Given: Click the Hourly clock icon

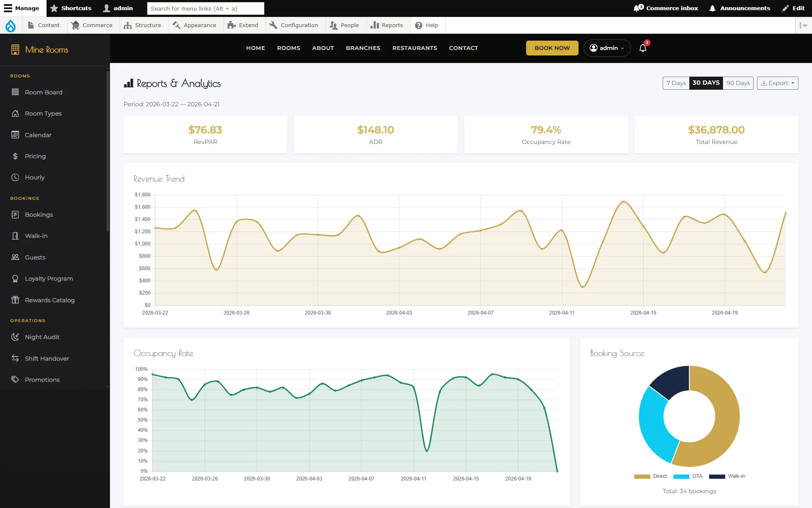Looking at the screenshot, I should (15, 177).
